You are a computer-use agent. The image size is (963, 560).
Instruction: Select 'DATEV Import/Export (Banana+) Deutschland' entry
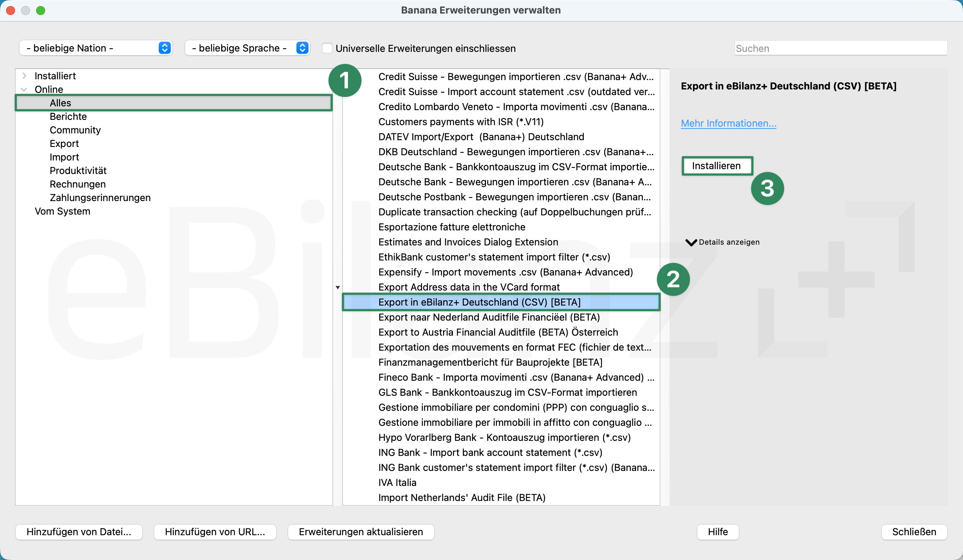click(x=501, y=137)
